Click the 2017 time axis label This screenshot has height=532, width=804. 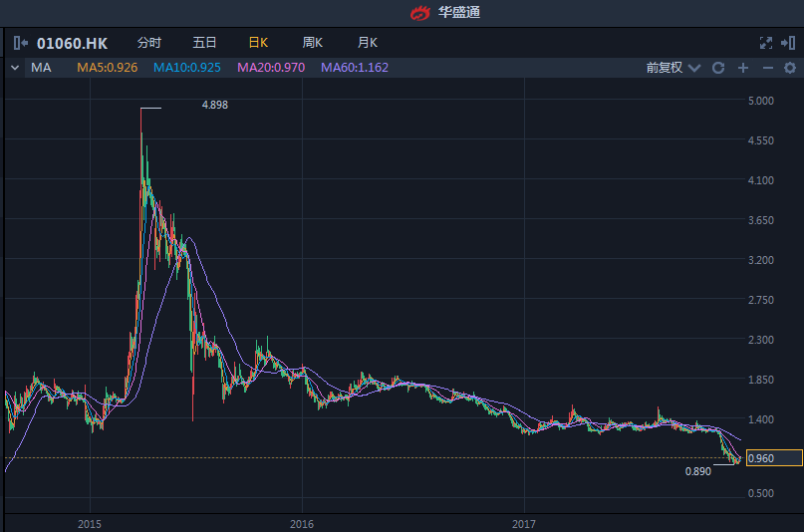pyautogui.click(x=523, y=524)
